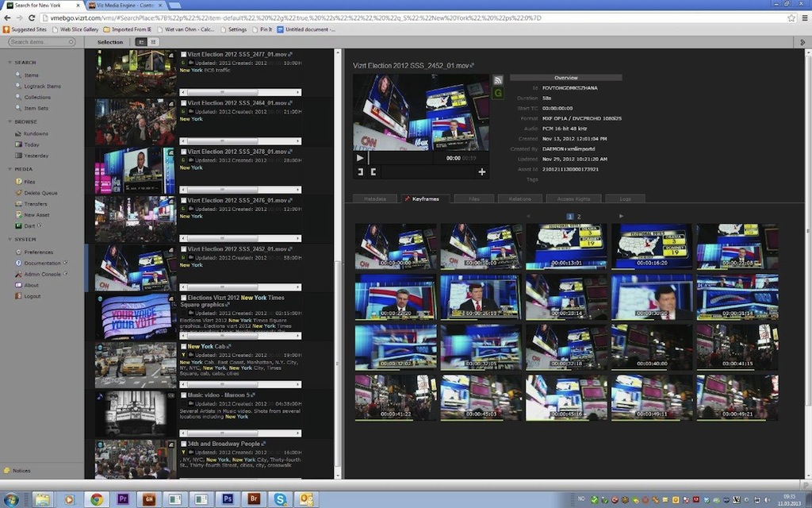Open Logtrack Items search link

[43, 86]
